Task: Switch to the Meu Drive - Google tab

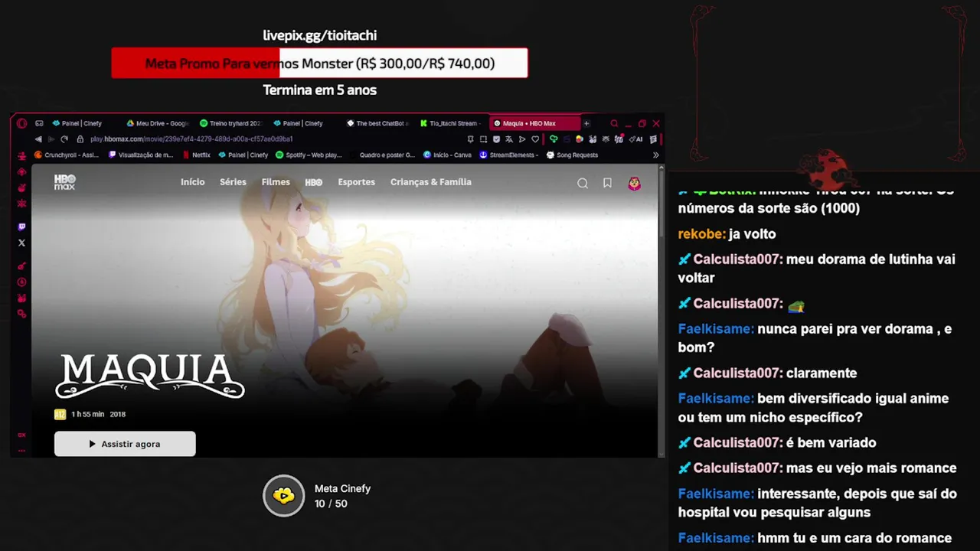Action: (158, 123)
